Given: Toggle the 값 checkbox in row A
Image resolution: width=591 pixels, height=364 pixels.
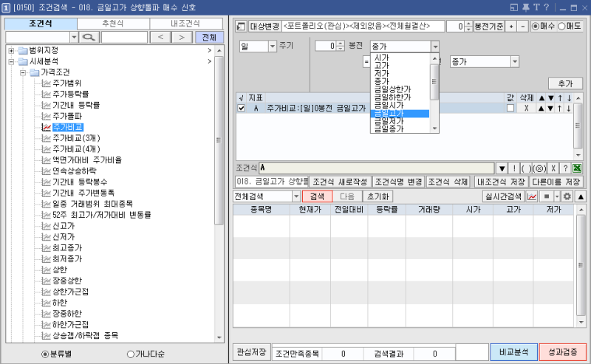Looking at the screenshot, I should coord(510,108).
